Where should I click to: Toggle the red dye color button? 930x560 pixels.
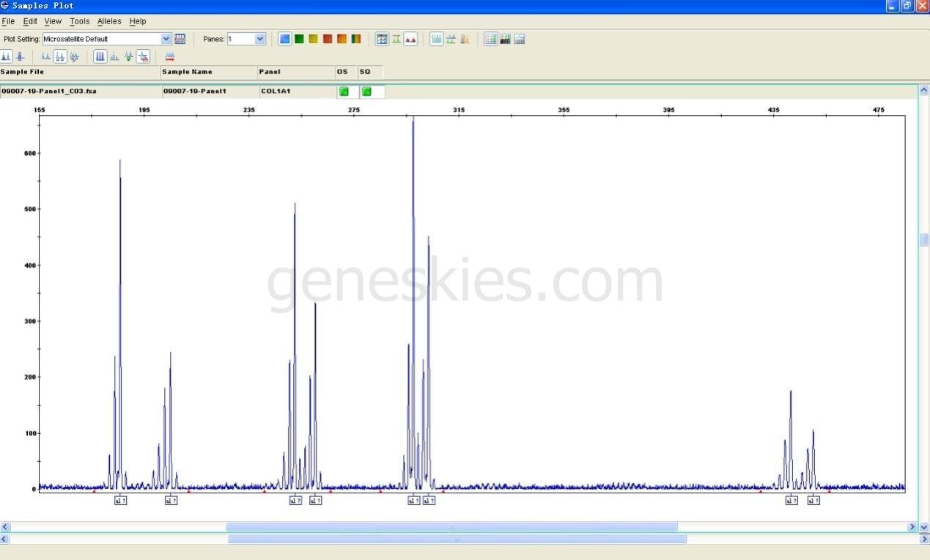pyautogui.click(x=328, y=39)
